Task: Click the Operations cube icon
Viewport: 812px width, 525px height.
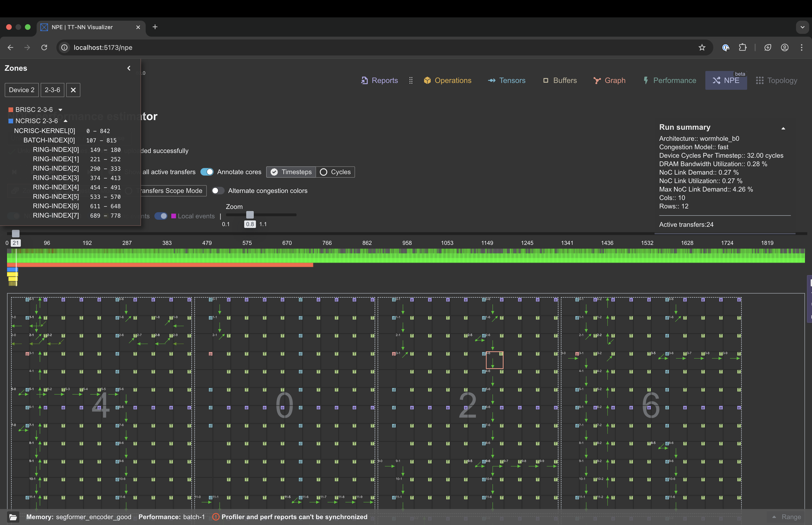Action: point(427,80)
